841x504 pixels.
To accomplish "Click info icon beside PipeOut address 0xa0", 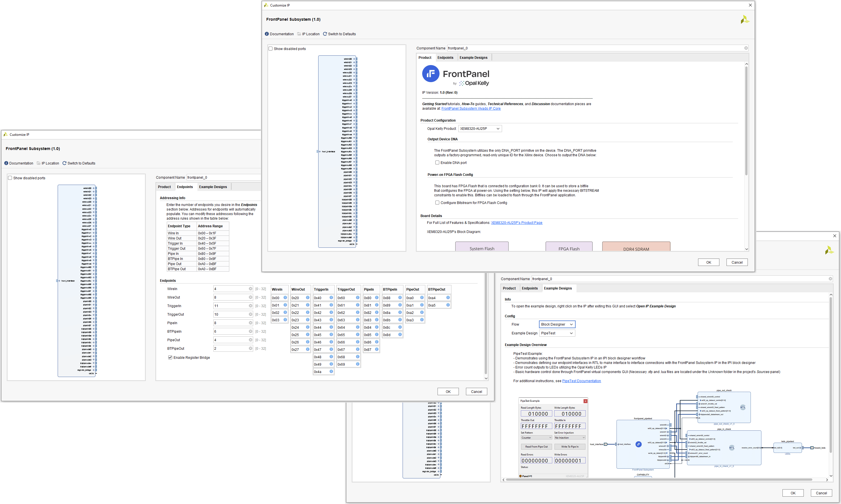I will coord(422,297).
